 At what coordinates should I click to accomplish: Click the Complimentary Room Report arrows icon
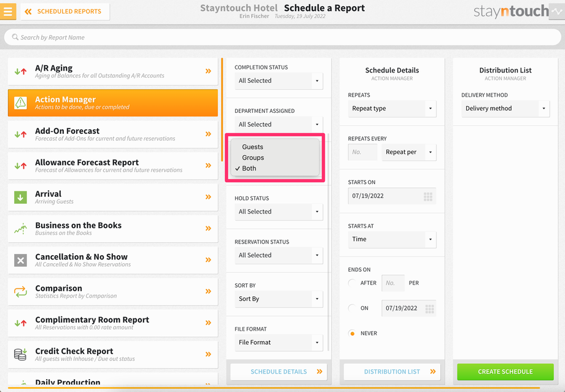point(20,323)
